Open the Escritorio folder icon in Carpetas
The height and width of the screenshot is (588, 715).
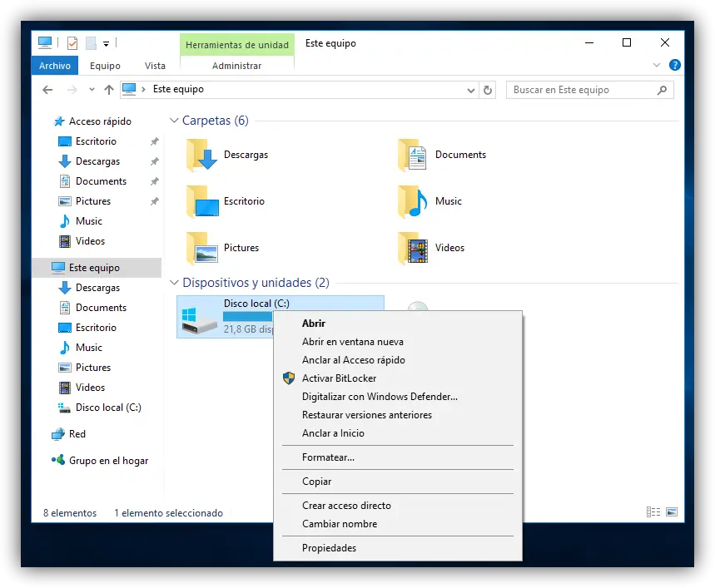tap(202, 201)
